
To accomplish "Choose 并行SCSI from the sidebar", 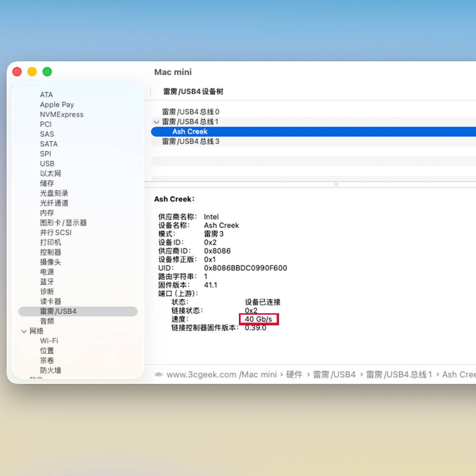I will point(56,233).
